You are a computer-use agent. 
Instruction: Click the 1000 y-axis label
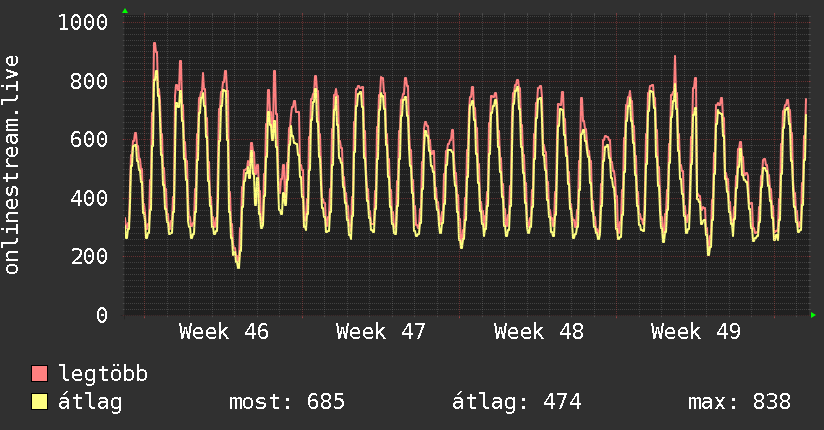click(83, 23)
